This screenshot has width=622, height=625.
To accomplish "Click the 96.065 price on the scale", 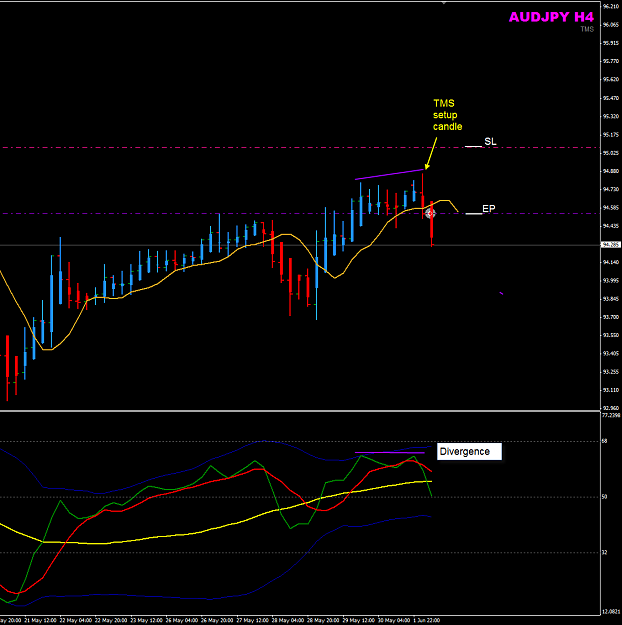I will pos(610,25).
